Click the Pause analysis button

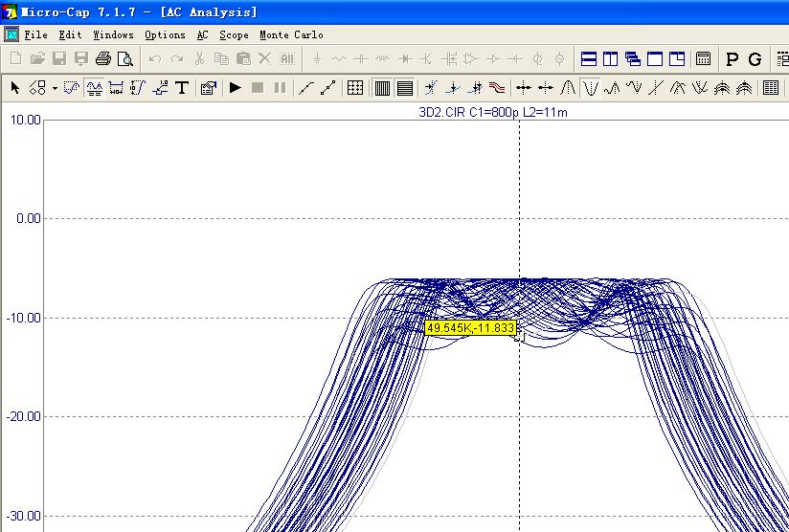(280, 87)
